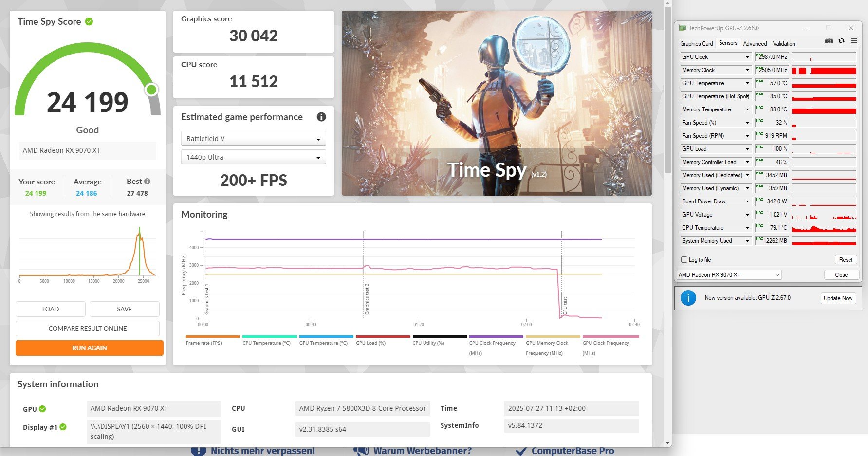
Task: Open the Memory Controller Load sensor dropdown
Action: 747,162
